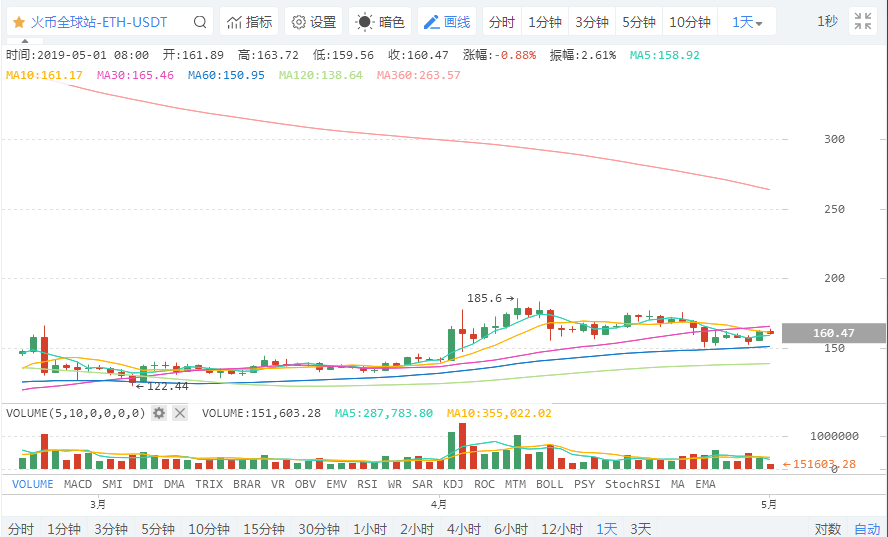The image size is (888, 537).
Task: Select the top 分时 interval
Action: pyautogui.click(x=502, y=22)
